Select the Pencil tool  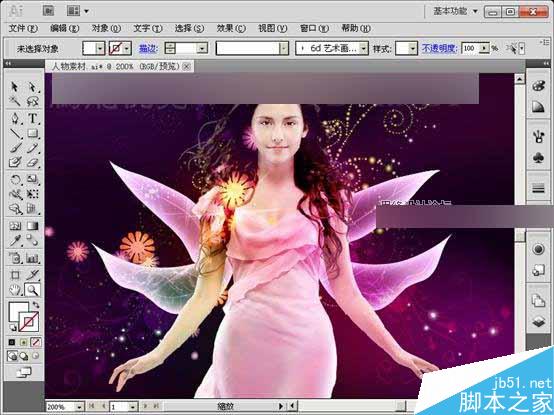(33, 148)
